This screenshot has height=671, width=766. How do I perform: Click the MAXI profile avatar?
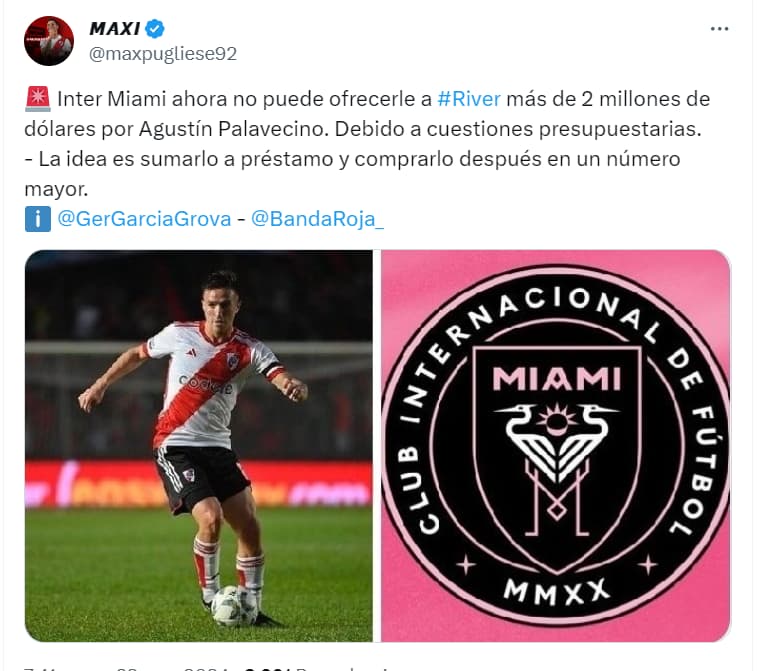pos(49,41)
